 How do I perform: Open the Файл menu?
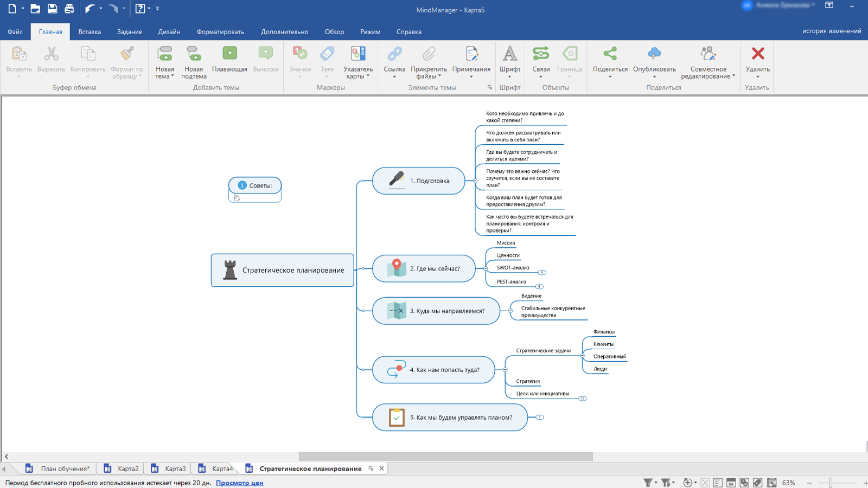pyautogui.click(x=15, y=32)
